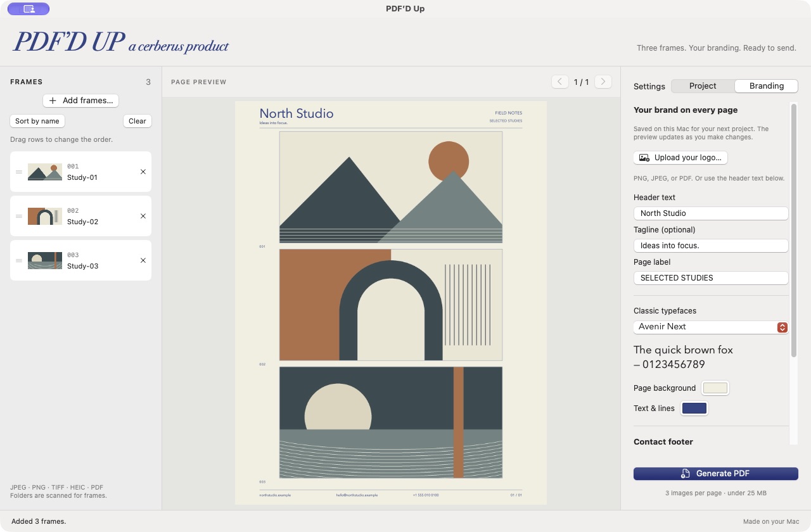Select the Study-01 mountain thumbnail
The width and height of the screenshot is (811, 532).
(x=45, y=172)
